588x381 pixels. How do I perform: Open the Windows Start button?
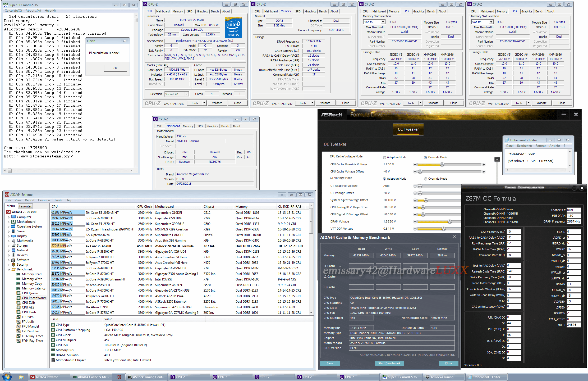7,377
